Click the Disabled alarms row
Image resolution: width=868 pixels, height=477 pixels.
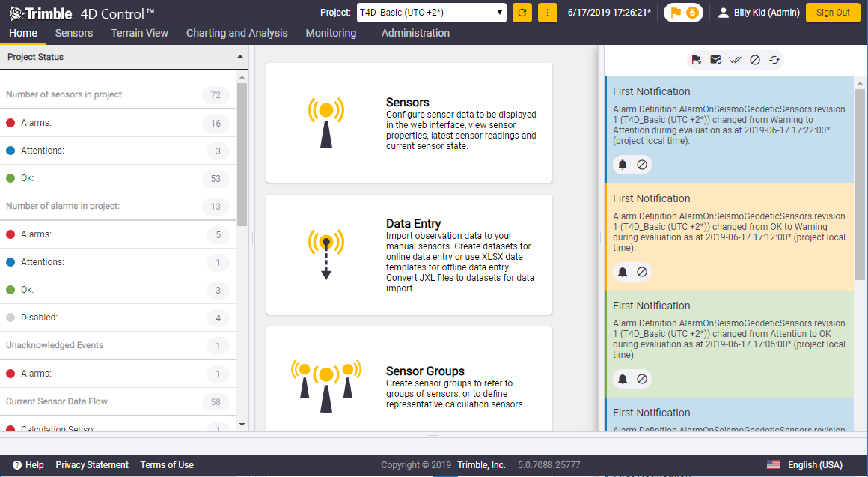coord(118,318)
